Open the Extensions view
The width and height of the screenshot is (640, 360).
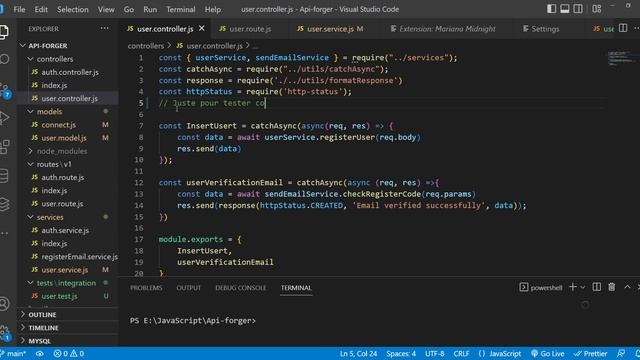[4, 147]
